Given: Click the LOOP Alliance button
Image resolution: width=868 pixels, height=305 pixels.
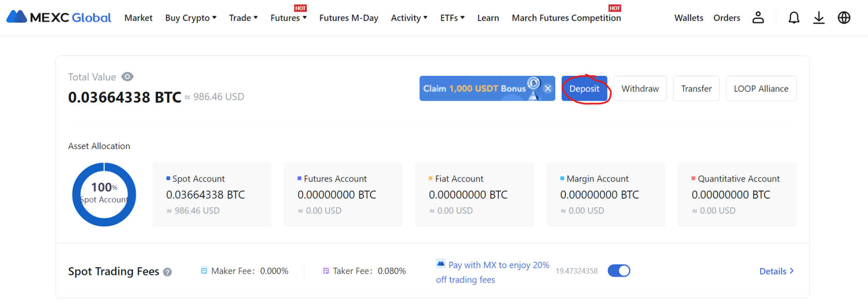Looking at the screenshot, I should 761,89.
